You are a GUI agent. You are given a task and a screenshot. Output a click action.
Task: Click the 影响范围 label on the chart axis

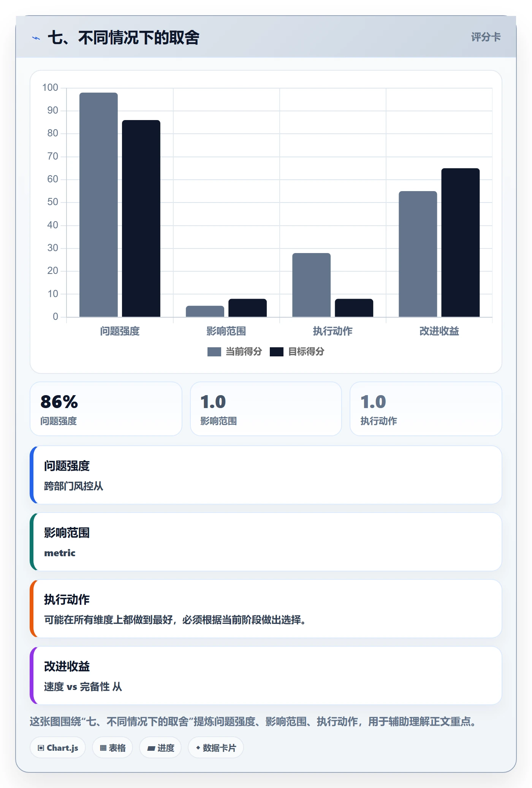click(x=226, y=331)
